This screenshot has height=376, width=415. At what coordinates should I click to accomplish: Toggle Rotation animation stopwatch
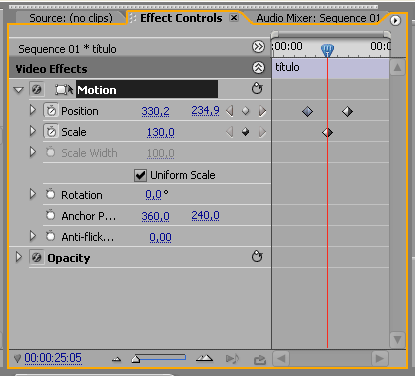click(51, 194)
